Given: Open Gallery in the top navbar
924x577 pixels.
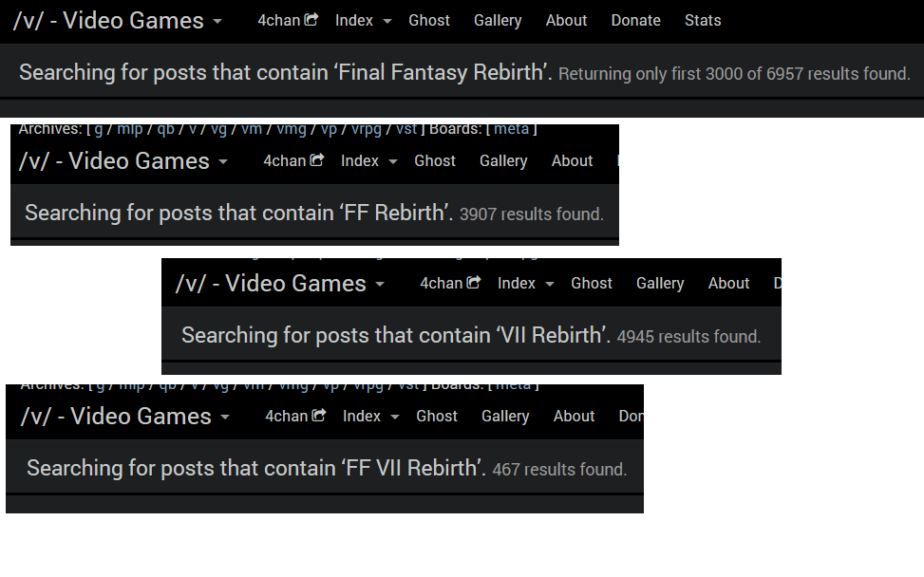Looking at the screenshot, I should tap(498, 20).
